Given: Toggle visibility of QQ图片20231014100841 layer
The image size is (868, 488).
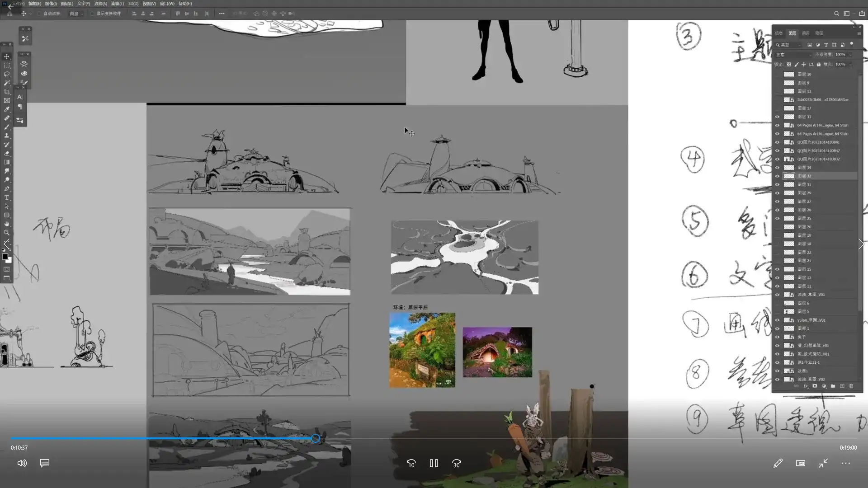Looking at the screenshot, I should tap(777, 142).
